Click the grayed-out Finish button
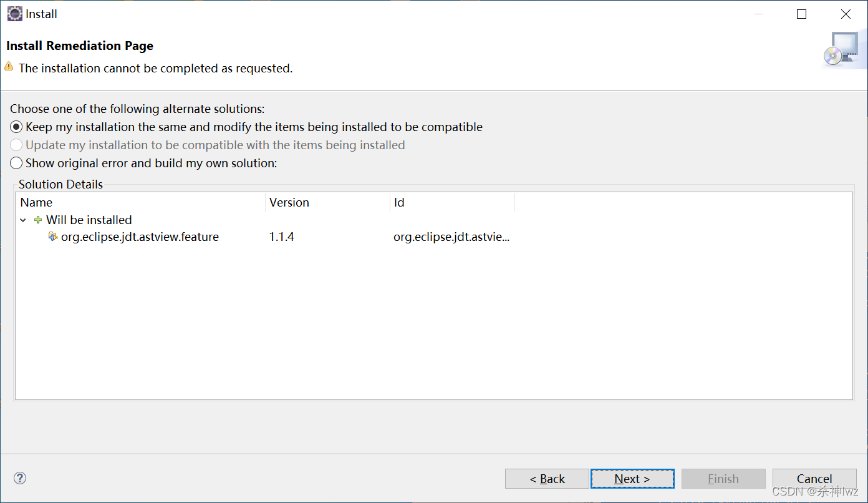The width and height of the screenshot is (868, 503). (x=723, y=478)
